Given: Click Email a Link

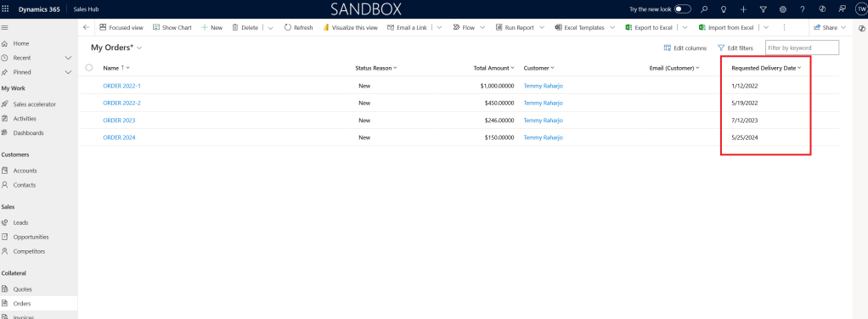Looking at the screenshot, I should pos(407,28).
